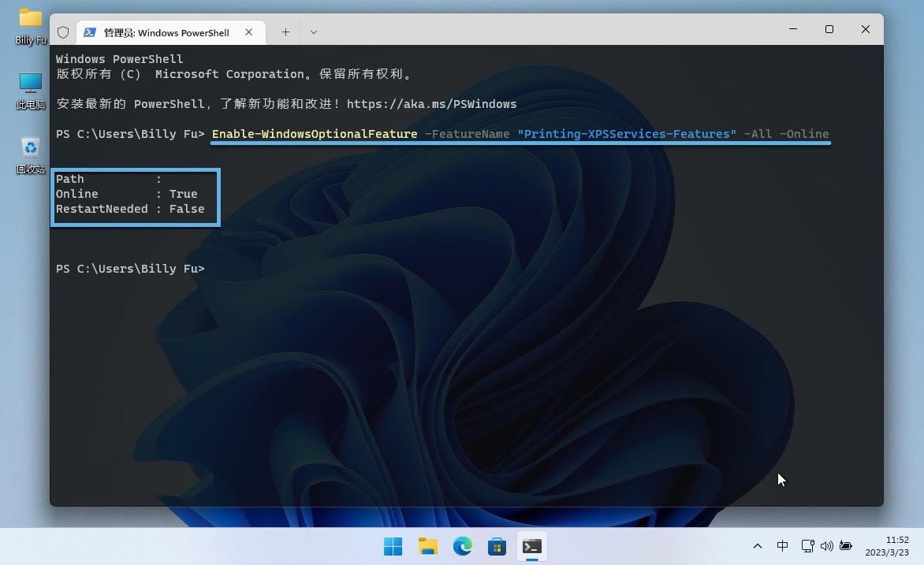This screenshot has width=924, height=565.
Task: Click the Online : True output line
Action: point(127,194)
